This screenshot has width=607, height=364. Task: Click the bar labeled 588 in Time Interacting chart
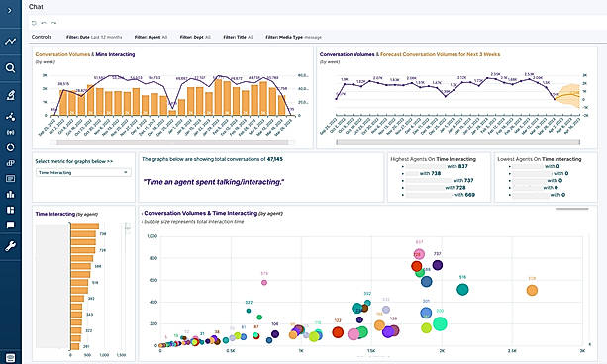point(80,266)
